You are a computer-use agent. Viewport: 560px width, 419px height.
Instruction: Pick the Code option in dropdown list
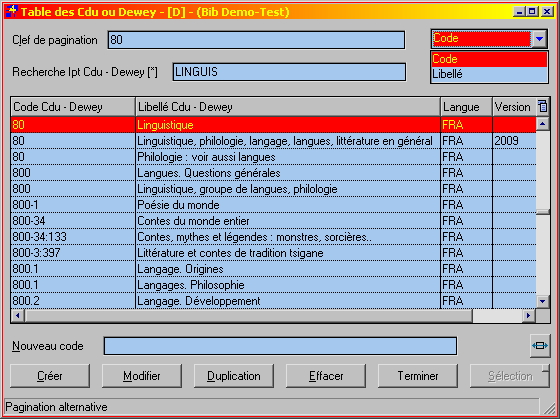coord(489,59)
